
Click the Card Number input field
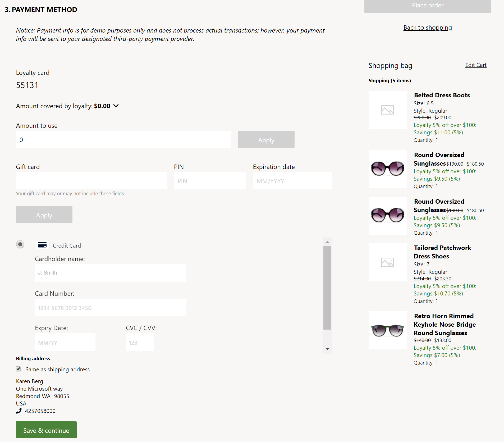111,307
